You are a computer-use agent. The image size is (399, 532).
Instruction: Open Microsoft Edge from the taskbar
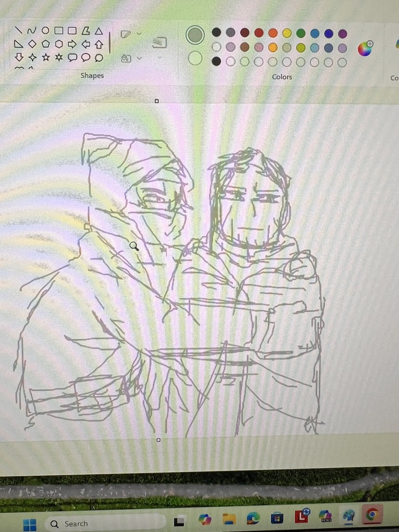[x=253, y=518]
